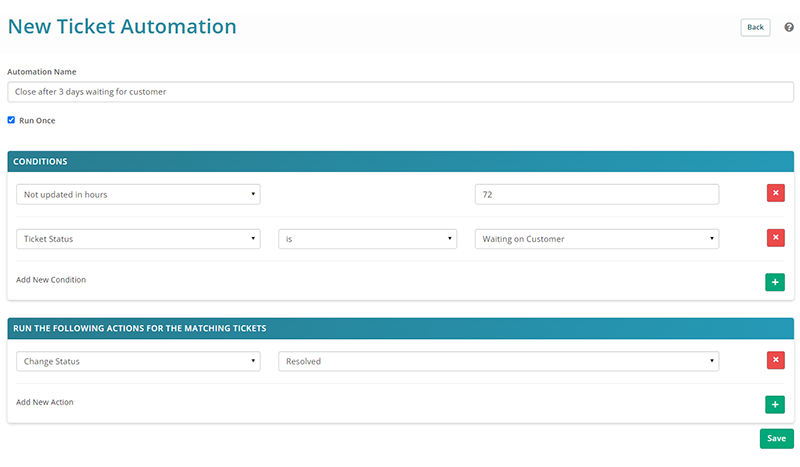Save the ticket automation
This screenshot has height=467, width=800.
point(777,438)
